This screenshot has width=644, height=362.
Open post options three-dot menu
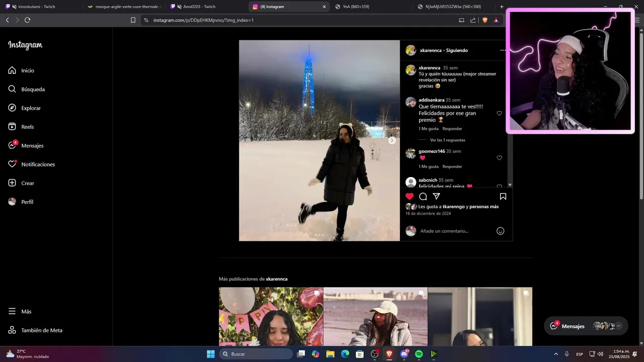pos(503,50)
